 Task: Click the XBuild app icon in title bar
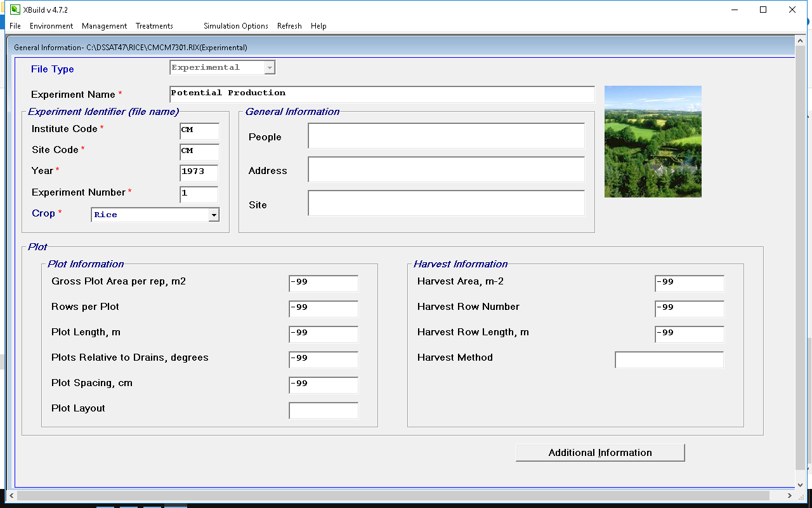(x=15, y=10)
